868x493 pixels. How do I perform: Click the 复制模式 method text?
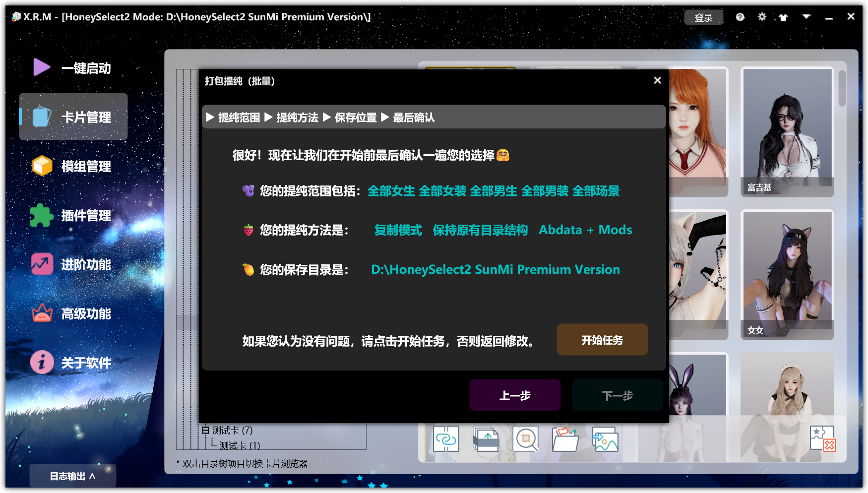[x=398, y=230]
